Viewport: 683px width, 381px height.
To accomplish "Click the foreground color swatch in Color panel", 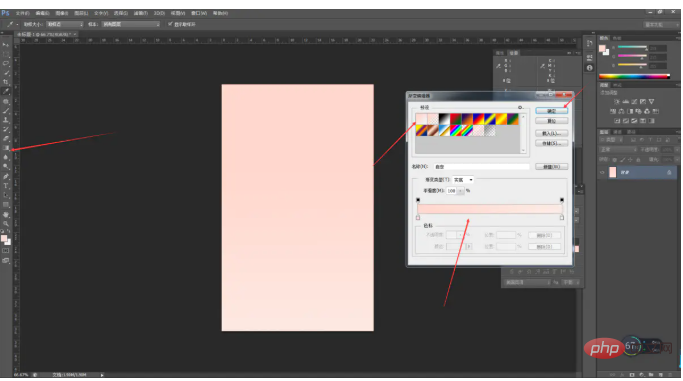I will click(602, 48).
